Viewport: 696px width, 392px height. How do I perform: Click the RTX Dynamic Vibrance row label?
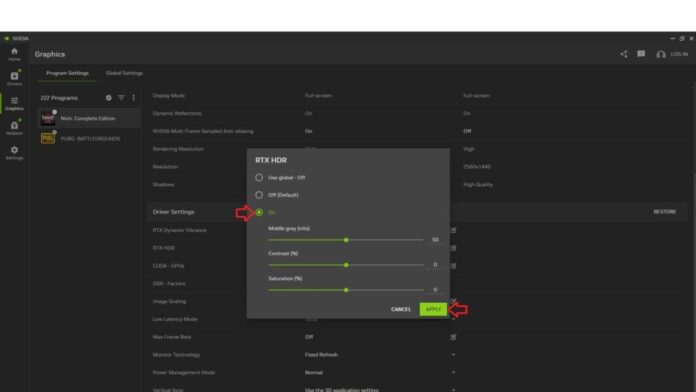(179, 230)
